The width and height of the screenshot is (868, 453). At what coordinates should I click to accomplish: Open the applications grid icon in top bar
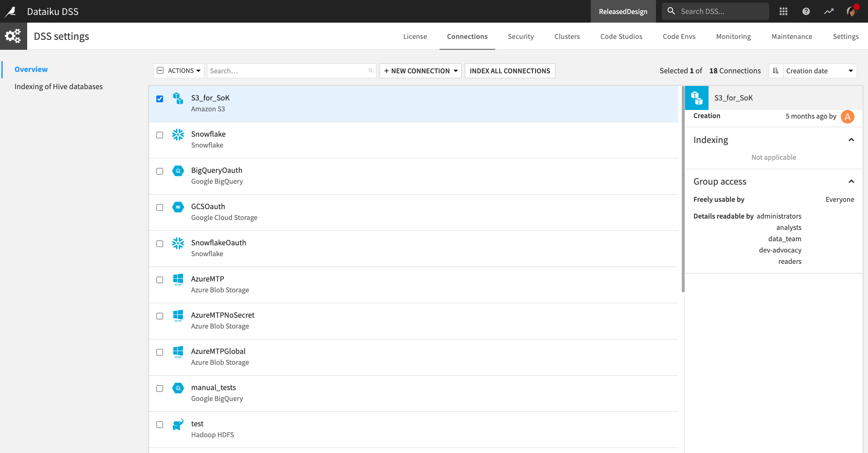(x=783, y=11)
